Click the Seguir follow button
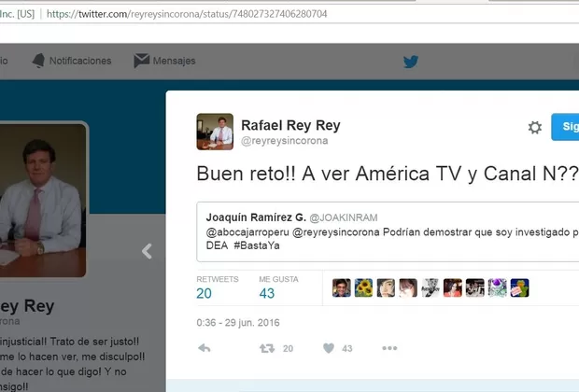The image size is (579, 392). (x=565, y=127)
